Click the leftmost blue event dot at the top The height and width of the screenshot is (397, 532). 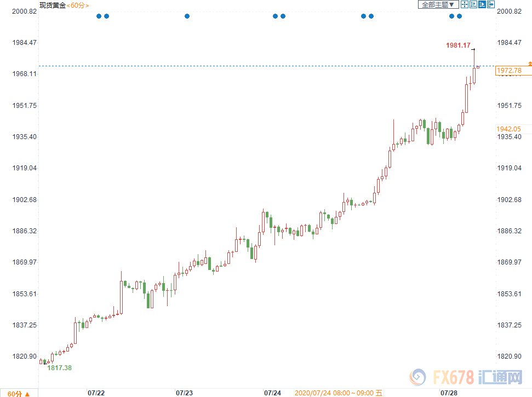pos(99,16)
